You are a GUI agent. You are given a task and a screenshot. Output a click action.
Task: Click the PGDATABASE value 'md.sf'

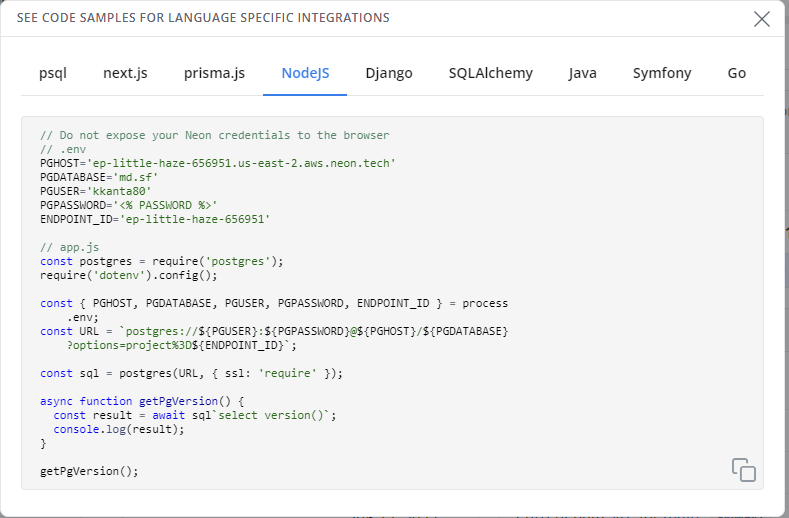[136, 177]
